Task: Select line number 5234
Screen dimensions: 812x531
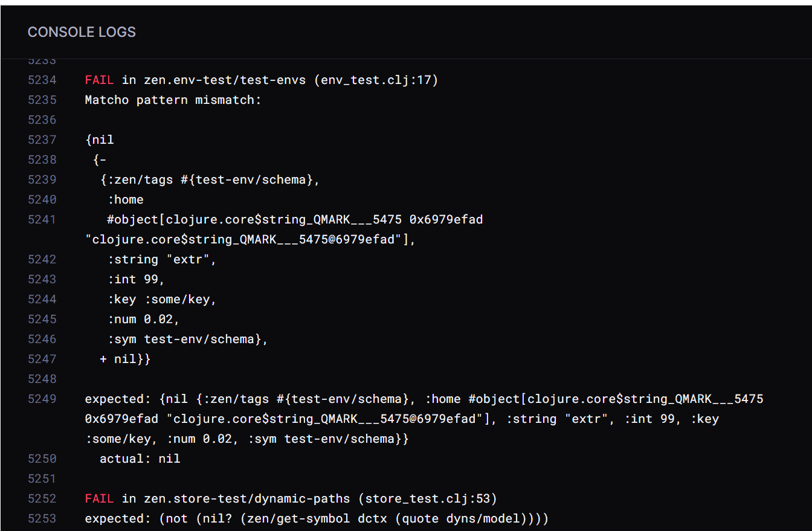Action: point(42,80)
